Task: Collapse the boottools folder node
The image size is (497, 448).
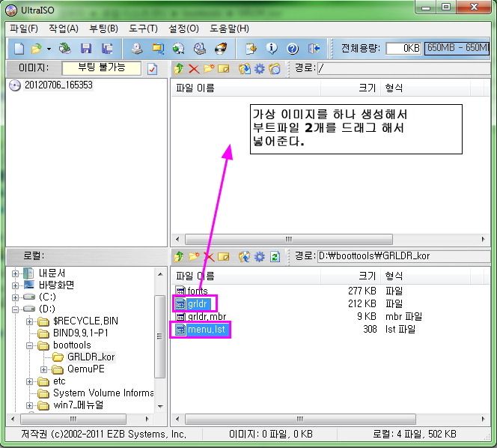Action: coord(29,345)
